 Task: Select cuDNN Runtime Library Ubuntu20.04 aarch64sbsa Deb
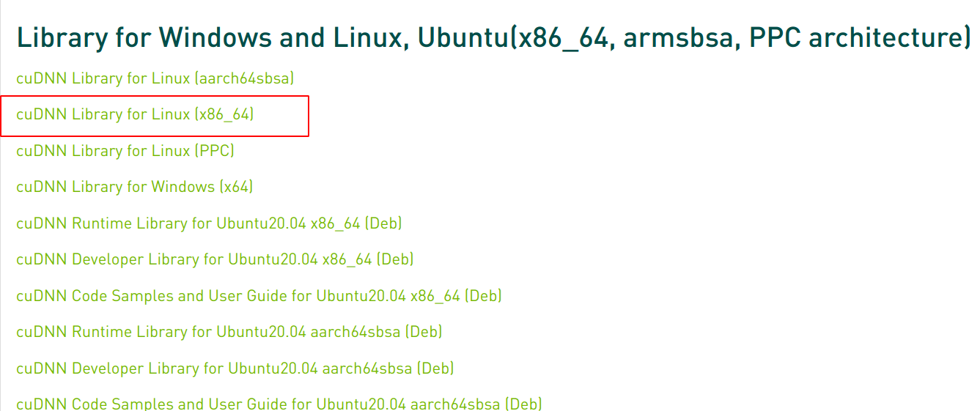point(229,332)
